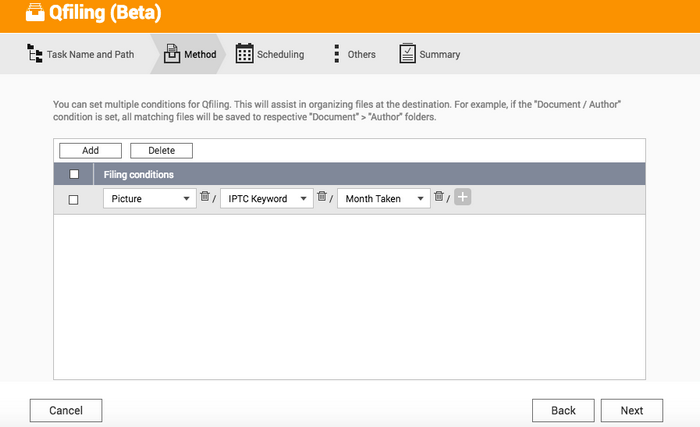Click the Others three-dots icon
Viewport: 700px width, 427px height.
337,54
